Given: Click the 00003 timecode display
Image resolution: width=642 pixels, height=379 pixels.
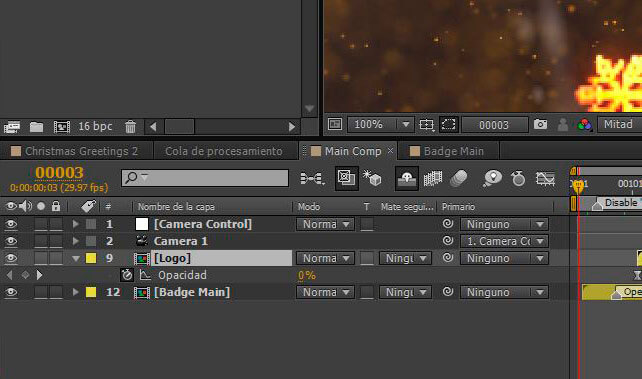Looking at the screenshot, I should [x=59, y=173].
